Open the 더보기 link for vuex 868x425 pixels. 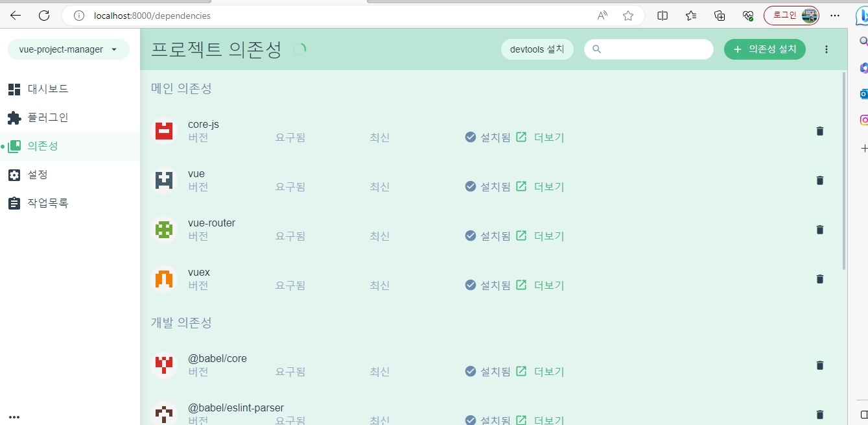(x=540, y=285)
